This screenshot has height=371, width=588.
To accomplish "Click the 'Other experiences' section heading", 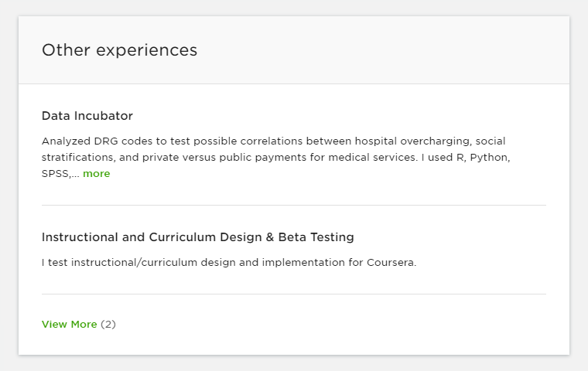I will [x=119, y=50].
